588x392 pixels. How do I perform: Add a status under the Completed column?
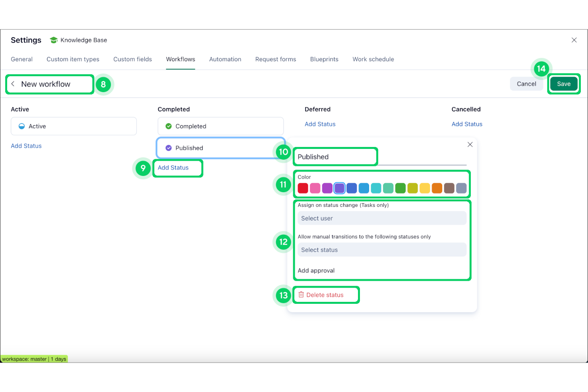pyautogui.click(x=173, y=168)
